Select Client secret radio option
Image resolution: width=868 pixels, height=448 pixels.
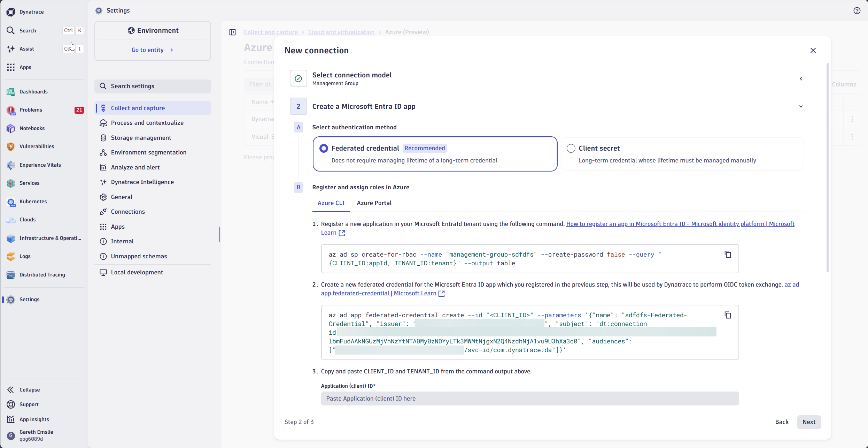coord(571,149)
